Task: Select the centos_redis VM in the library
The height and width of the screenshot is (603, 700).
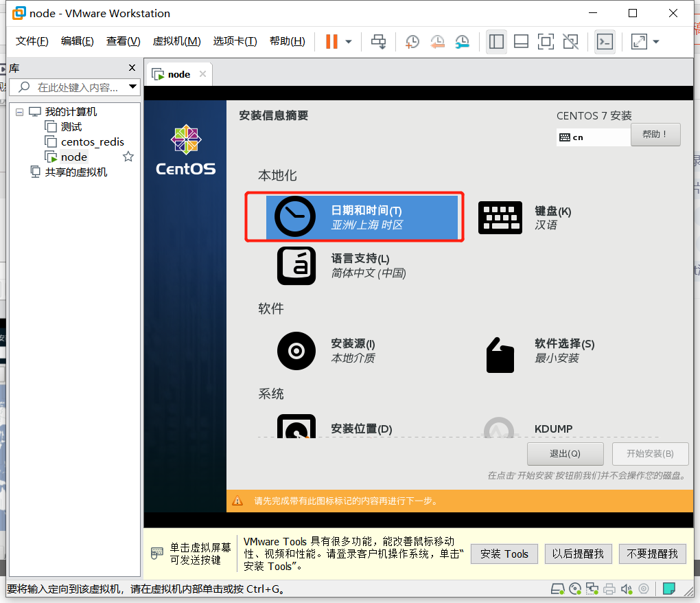Action: coord(90,141)
